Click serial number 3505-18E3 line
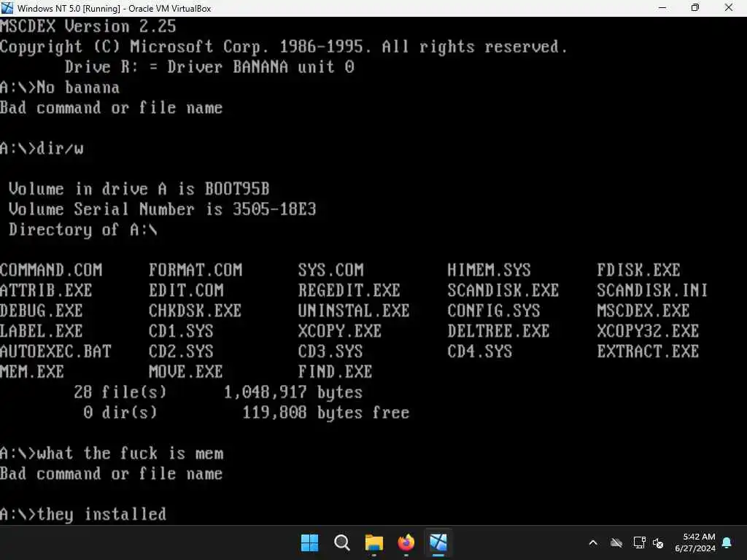Screen dimensions: 747x560 tap(162, 209)
